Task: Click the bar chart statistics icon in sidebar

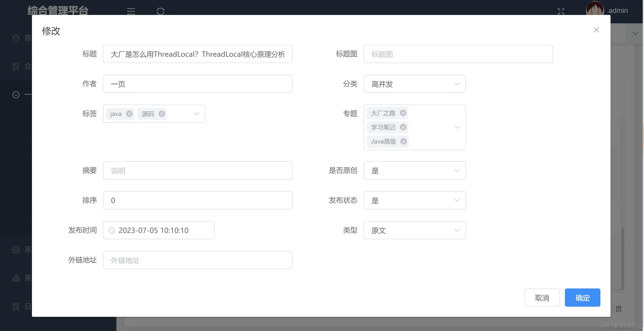Action: pyautogui.click(x=16, y=278)
